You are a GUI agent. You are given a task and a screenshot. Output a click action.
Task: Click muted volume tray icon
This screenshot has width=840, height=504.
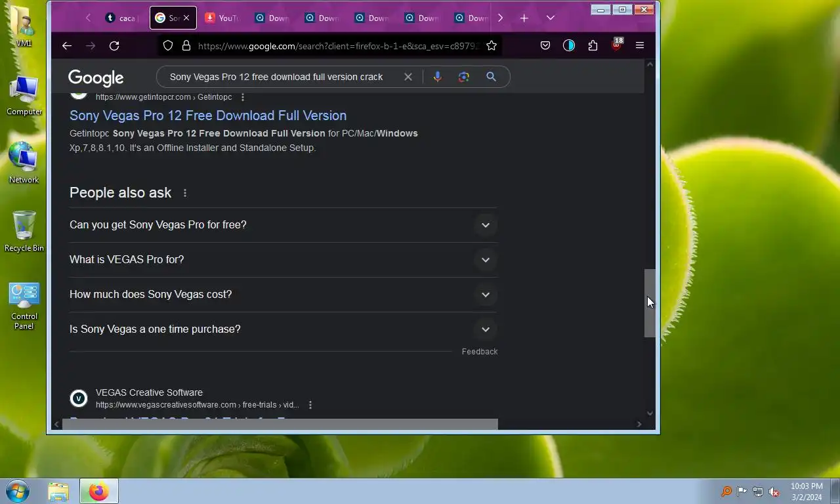point(774,492)
